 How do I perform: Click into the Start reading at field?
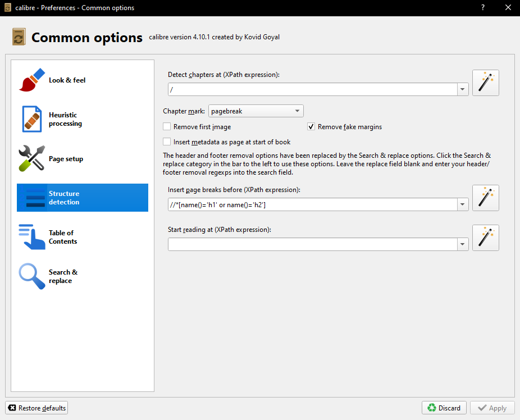[312, 244]
